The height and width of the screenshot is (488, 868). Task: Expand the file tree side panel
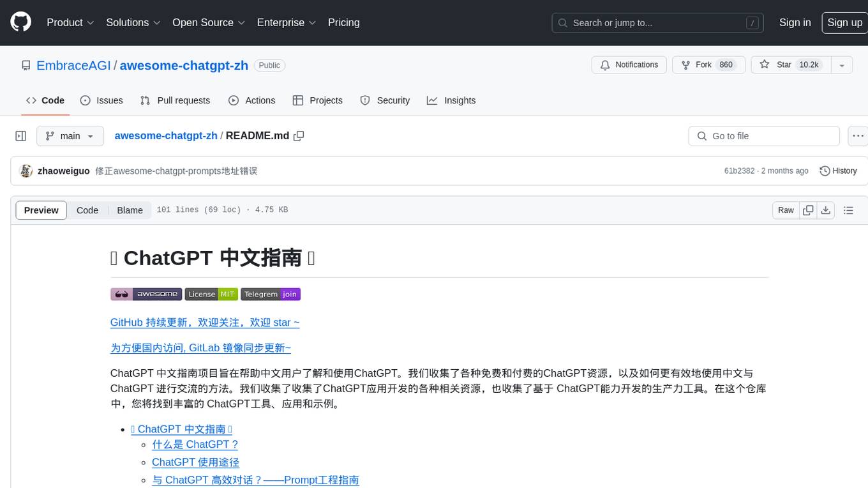[21, 136]
